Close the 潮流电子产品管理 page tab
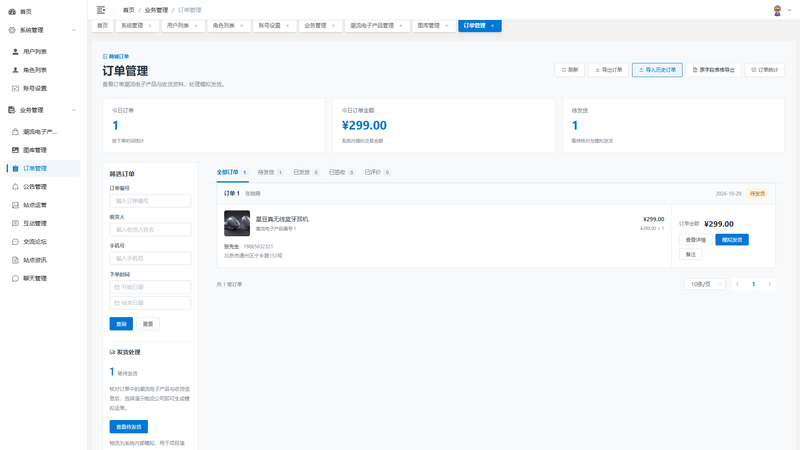Viewport: 800px width, 450px height. pos(401,26)
